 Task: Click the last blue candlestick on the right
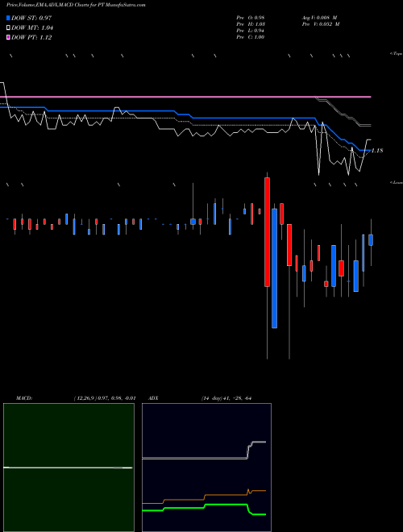[371, 240]
